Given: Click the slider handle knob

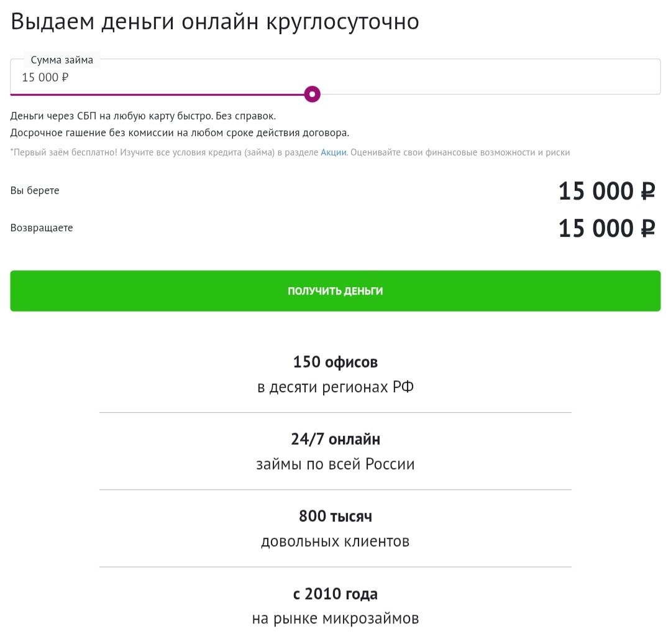Looking at the screenshot, I should point(311,94).
